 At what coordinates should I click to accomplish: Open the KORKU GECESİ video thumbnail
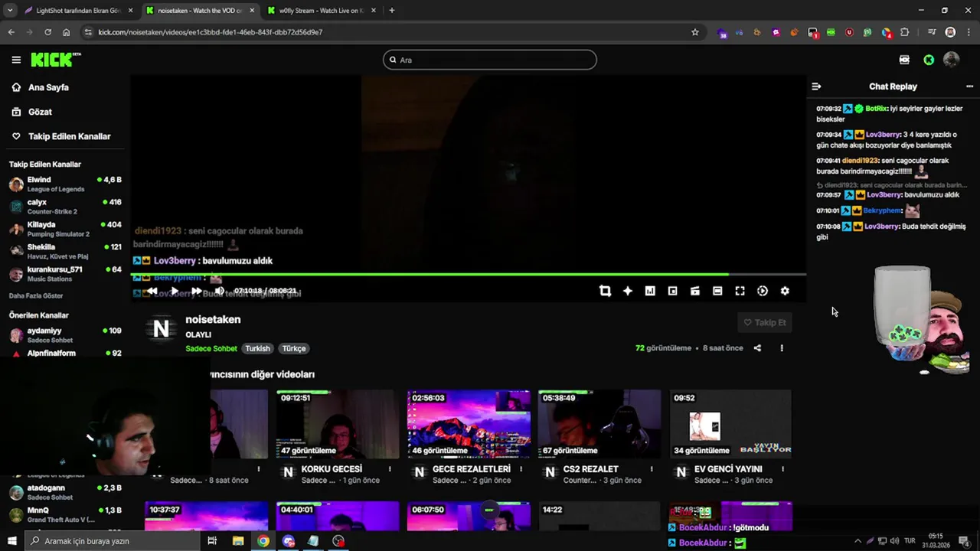pos(338,423)
